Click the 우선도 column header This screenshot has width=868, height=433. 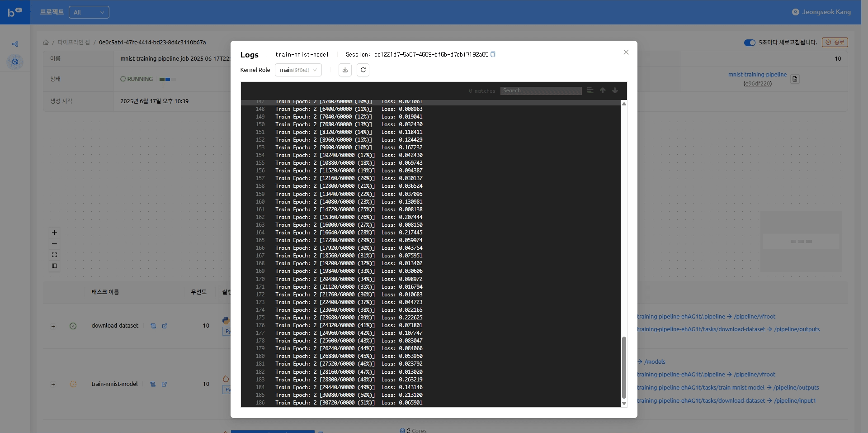click(198, 292)
